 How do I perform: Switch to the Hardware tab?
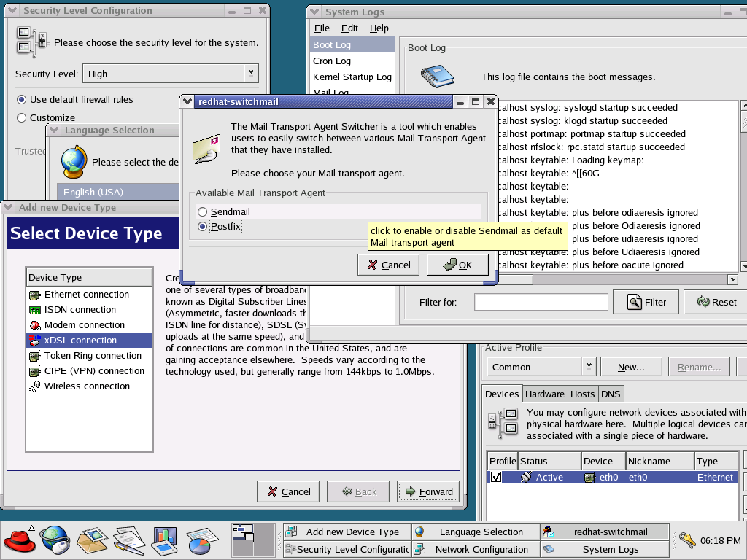tap(545, 394)
